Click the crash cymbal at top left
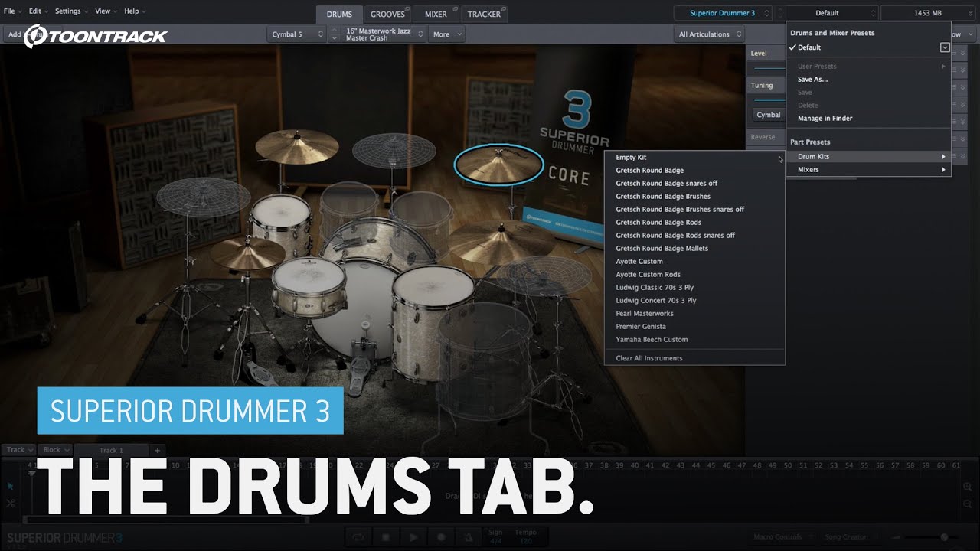Image resolution: width=980 pixels, height=551 pixels. pyautogui.click(x=297, y=146)
